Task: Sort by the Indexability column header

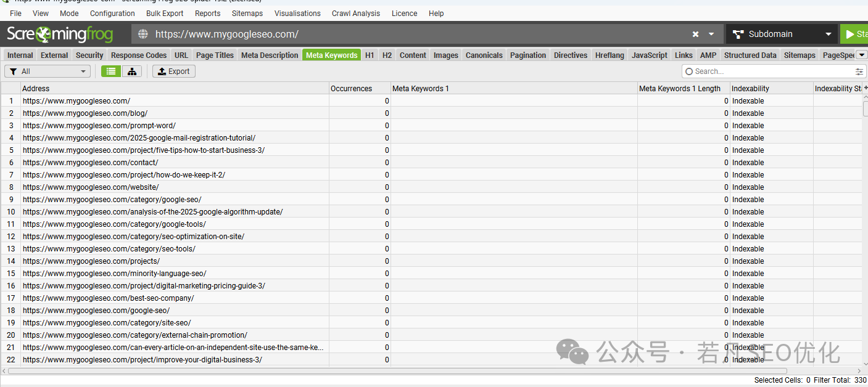Action: [x=772, y=88]
